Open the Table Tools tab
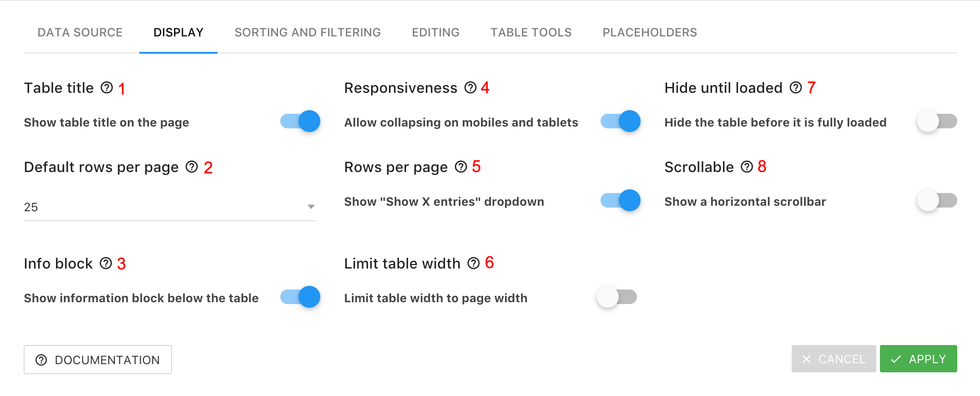The image size is (980, 396). [x=531, y=32]
